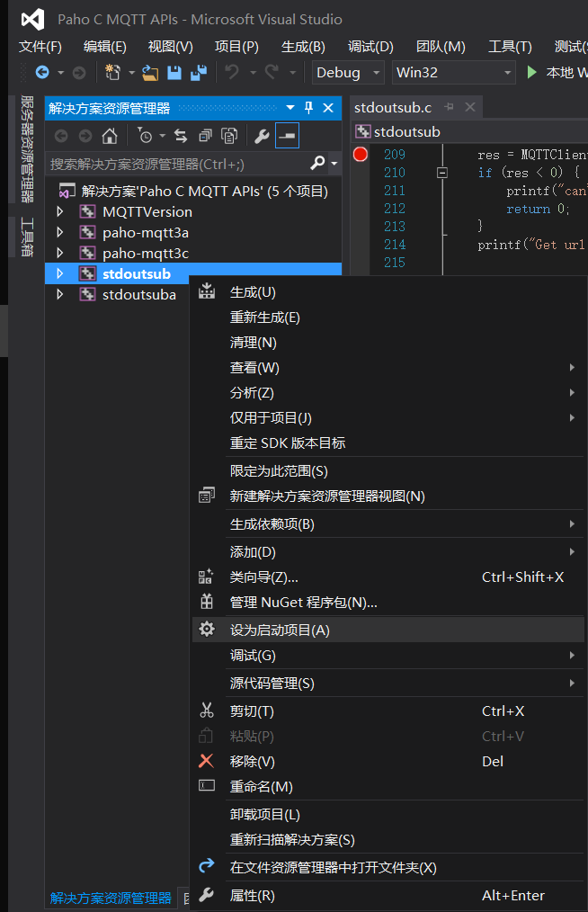Image resolution: width=588 pixels, height=912 pixels.
Task: Expand the paho-mqtt3a project node
Action: point(60,232)
